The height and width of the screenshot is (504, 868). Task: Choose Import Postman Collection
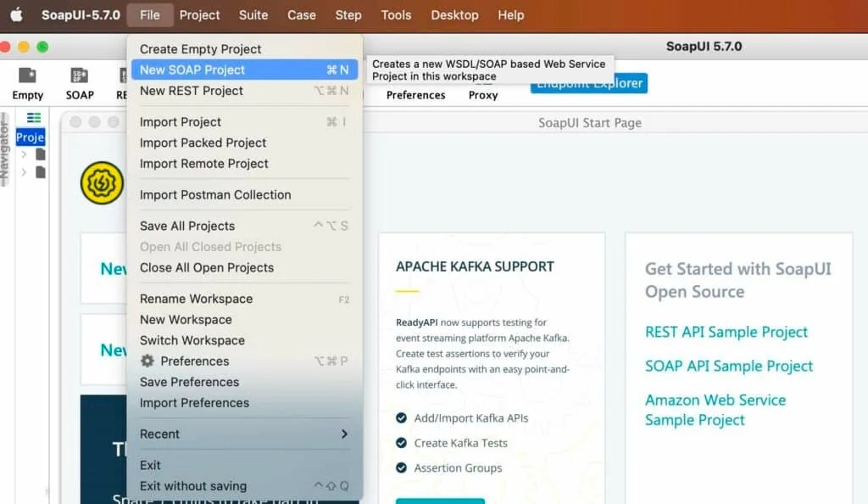215,194
